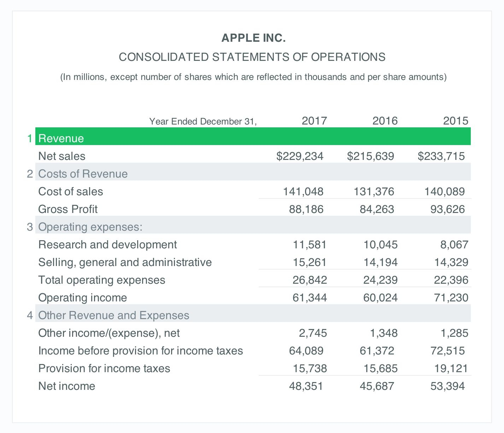504x433 pixels.
Task: Click the Year Ended December 31 label
Action: click(204, 121)
